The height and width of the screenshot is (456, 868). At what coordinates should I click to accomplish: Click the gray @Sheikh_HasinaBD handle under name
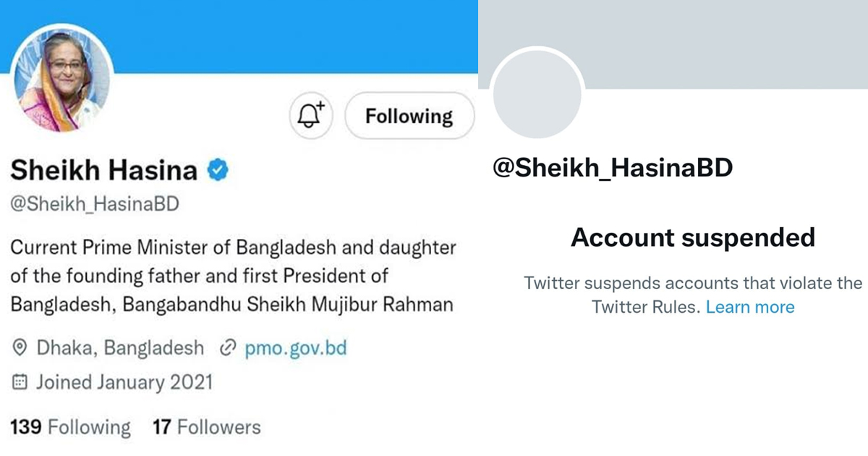coord(94,205)
